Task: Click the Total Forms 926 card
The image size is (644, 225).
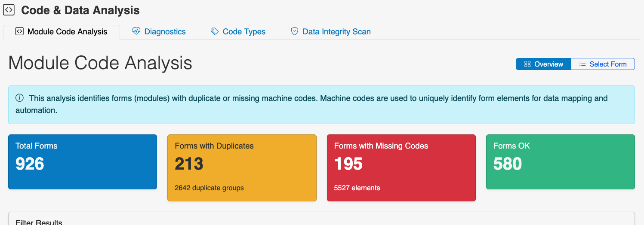Action: coord(83,162)
